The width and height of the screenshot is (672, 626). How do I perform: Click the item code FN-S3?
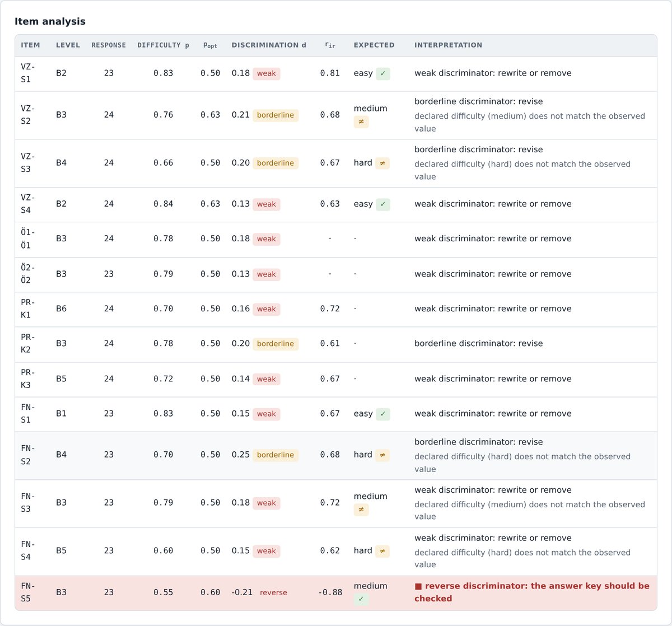pyautogui.click(x=28, y=503)
